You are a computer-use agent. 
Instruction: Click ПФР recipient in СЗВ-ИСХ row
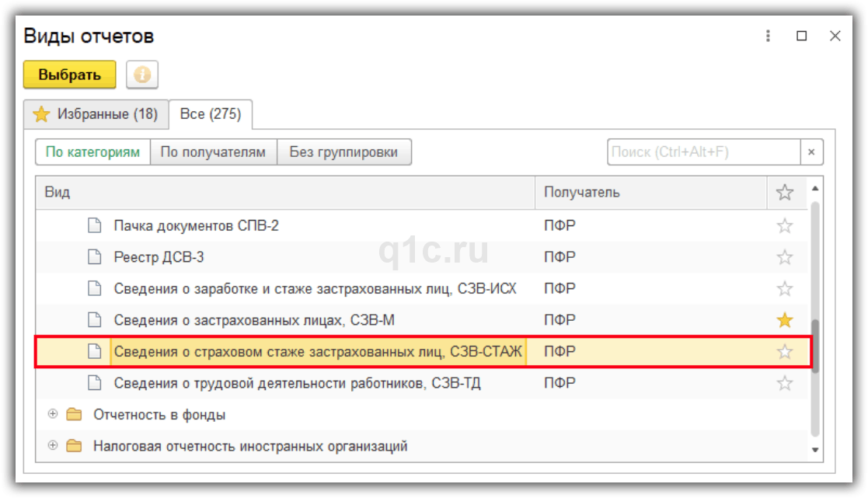[x=559, y=289]
